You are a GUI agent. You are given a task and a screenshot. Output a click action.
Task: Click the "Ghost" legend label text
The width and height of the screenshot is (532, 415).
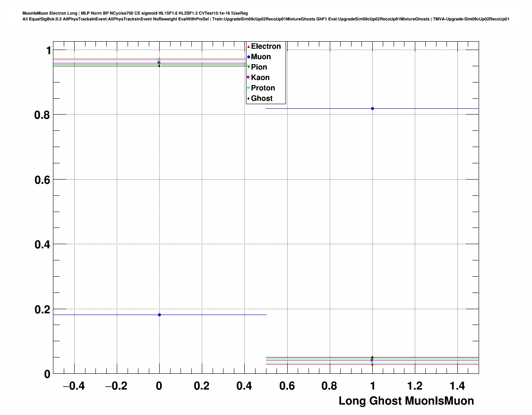261,98
